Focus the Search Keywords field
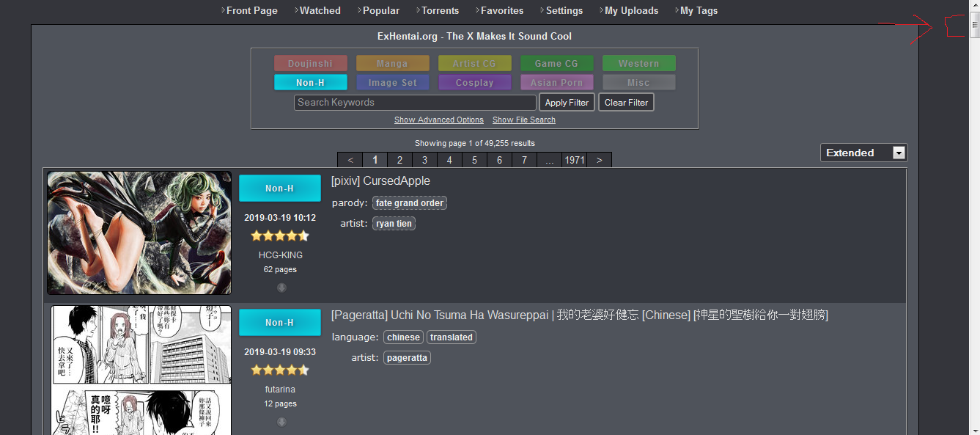The width and height of the screenshot is (980, 435). click(415, 103)
